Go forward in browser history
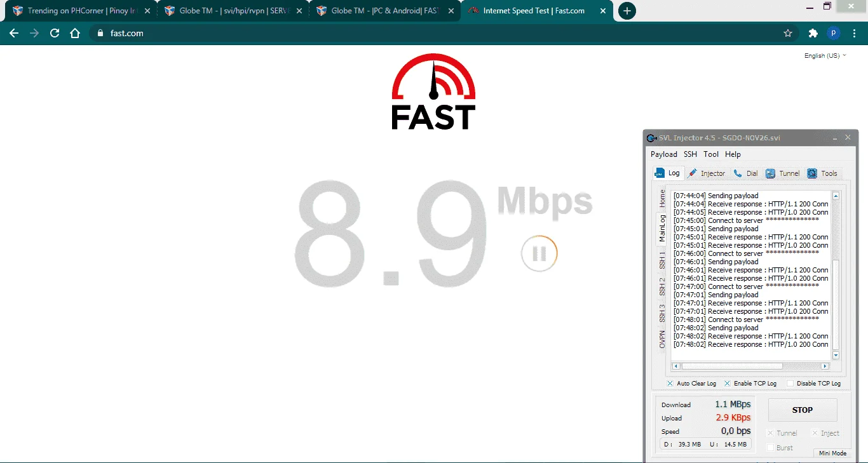 pyautogui.click(x=34, y=33)
